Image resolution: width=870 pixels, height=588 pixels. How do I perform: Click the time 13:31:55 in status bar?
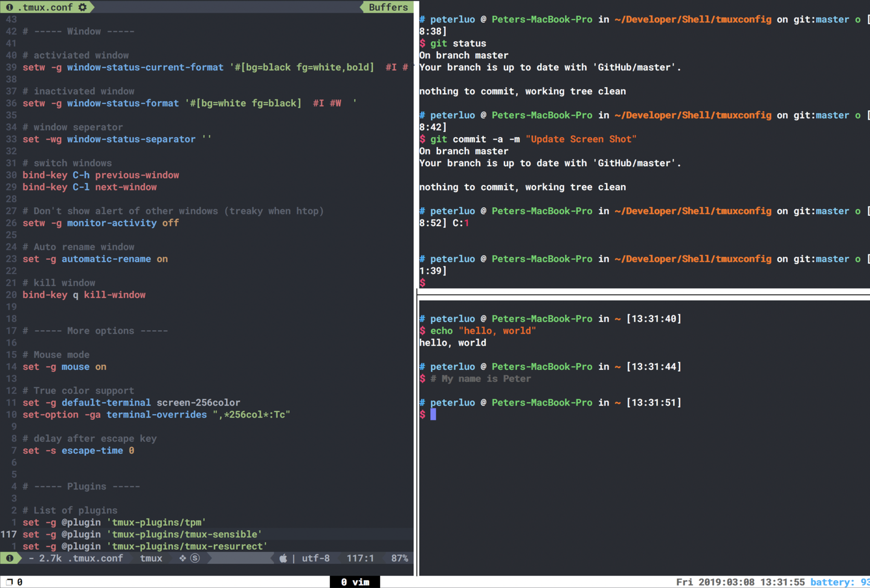click(x=782, y=582)
